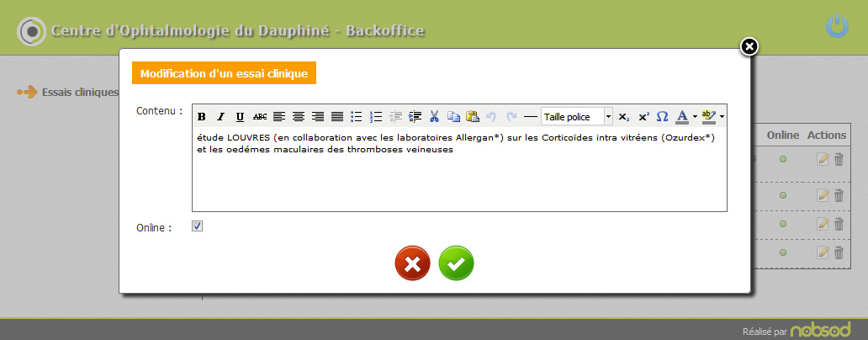Open the 'Taille police' font size dropdown
This screenshot has width=868, height=340.
point(576,117)
